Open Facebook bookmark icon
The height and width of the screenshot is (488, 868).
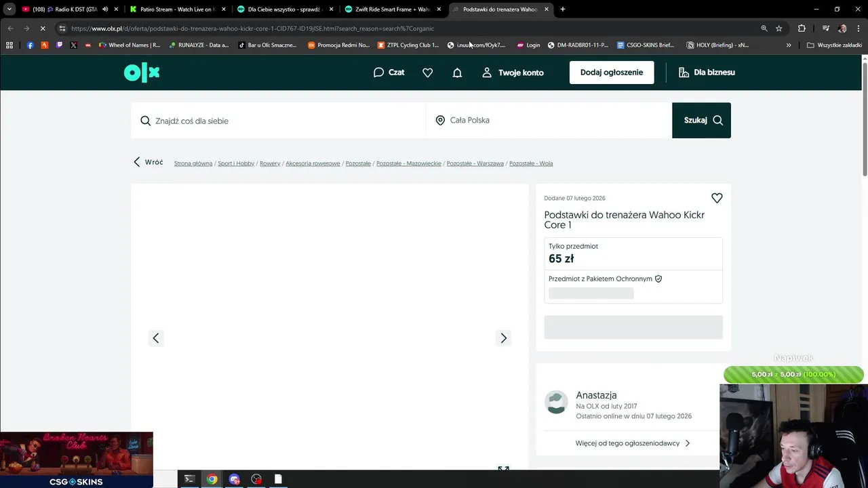pos(30,45)
